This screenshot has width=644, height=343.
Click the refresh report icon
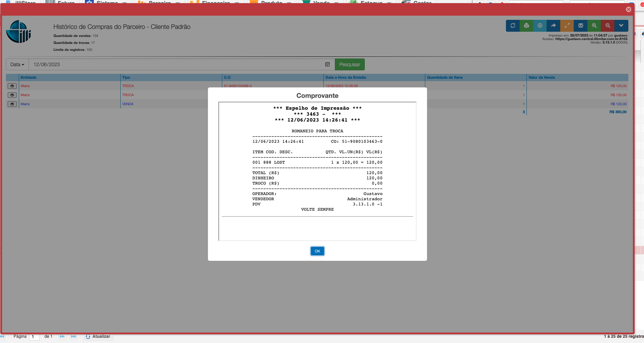(x=513, y=25)
